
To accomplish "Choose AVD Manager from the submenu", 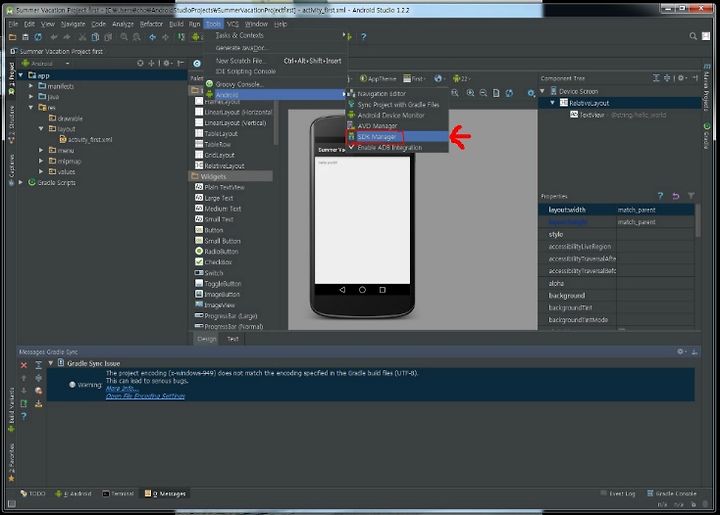I will click(x=397, y=126).
